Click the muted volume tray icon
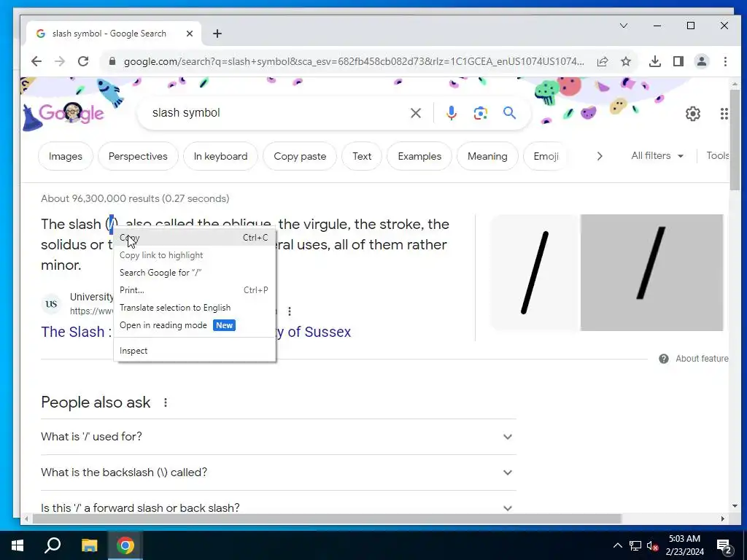This screenshot has width=747, height=560. click(652, 545)
